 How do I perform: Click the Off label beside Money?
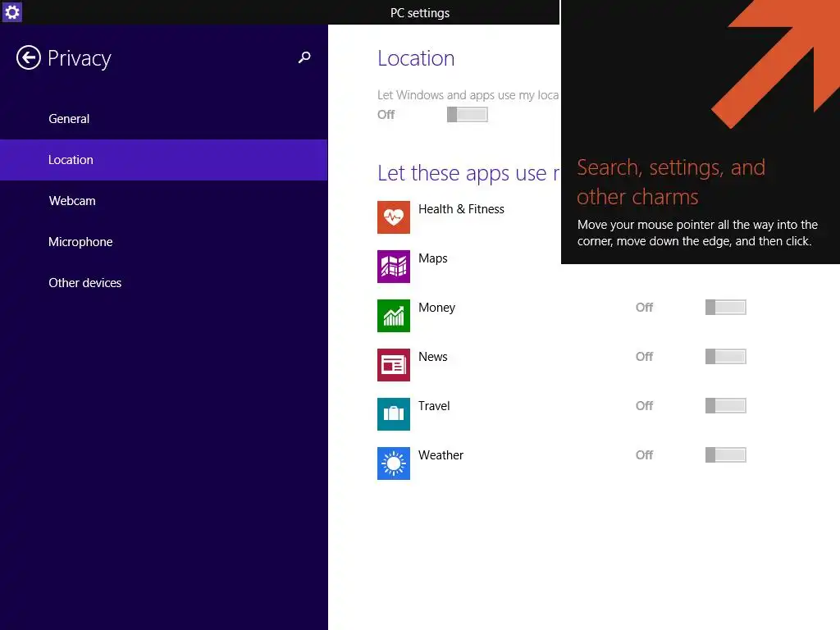644,308
